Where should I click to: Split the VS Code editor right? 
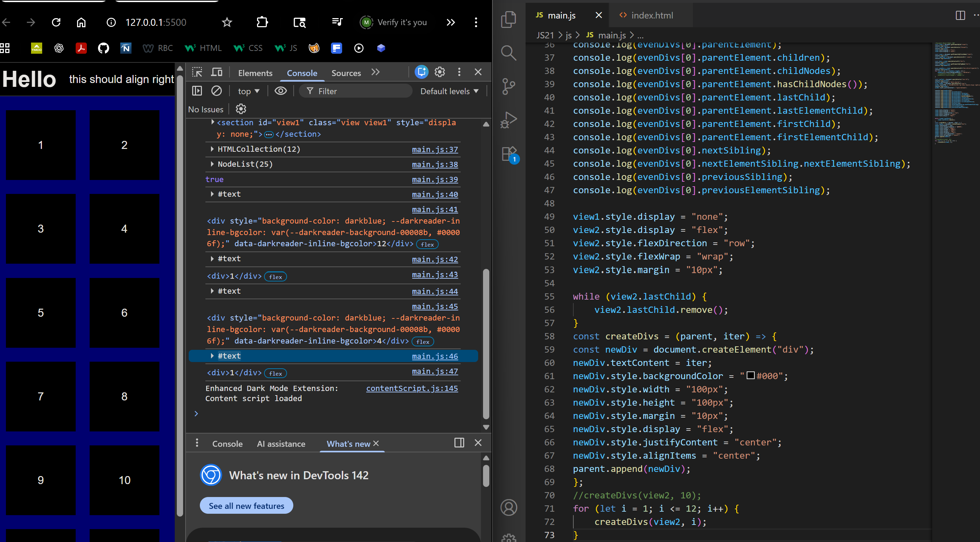[960, 15]
